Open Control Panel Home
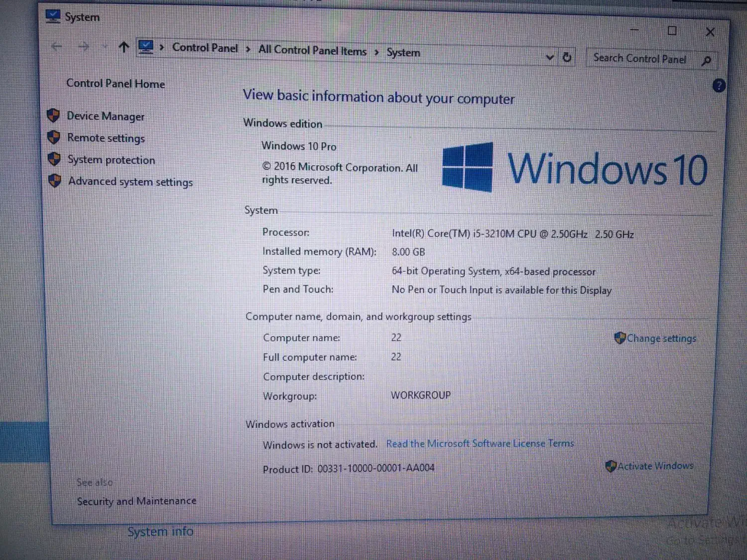 [x=116, y=83]
